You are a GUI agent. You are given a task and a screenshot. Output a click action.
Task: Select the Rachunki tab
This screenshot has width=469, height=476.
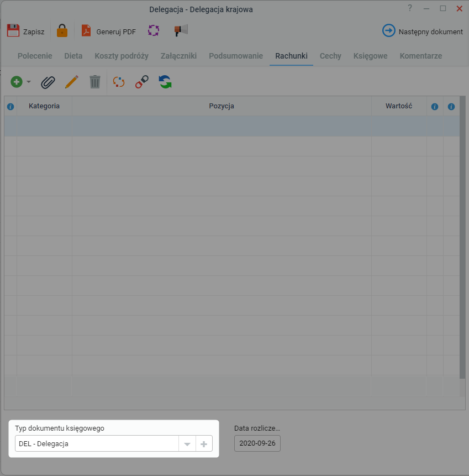[x=292, y=56]
